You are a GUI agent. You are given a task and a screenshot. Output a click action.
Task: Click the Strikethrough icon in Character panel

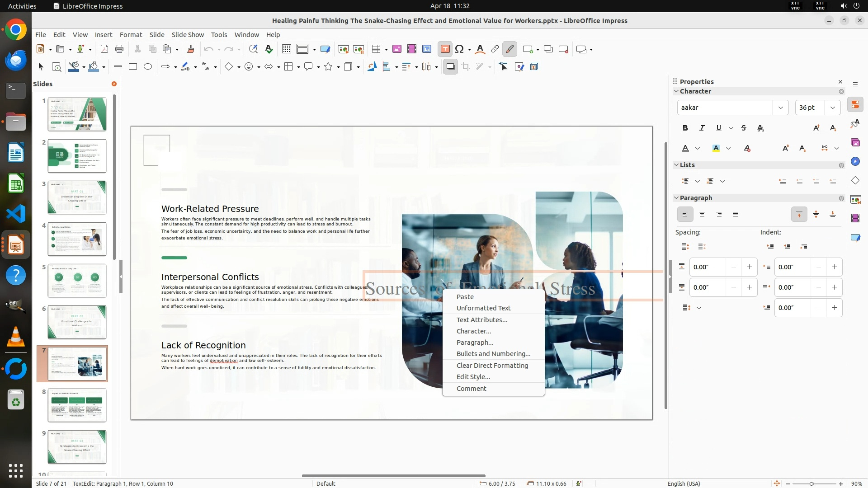point(744,128)
